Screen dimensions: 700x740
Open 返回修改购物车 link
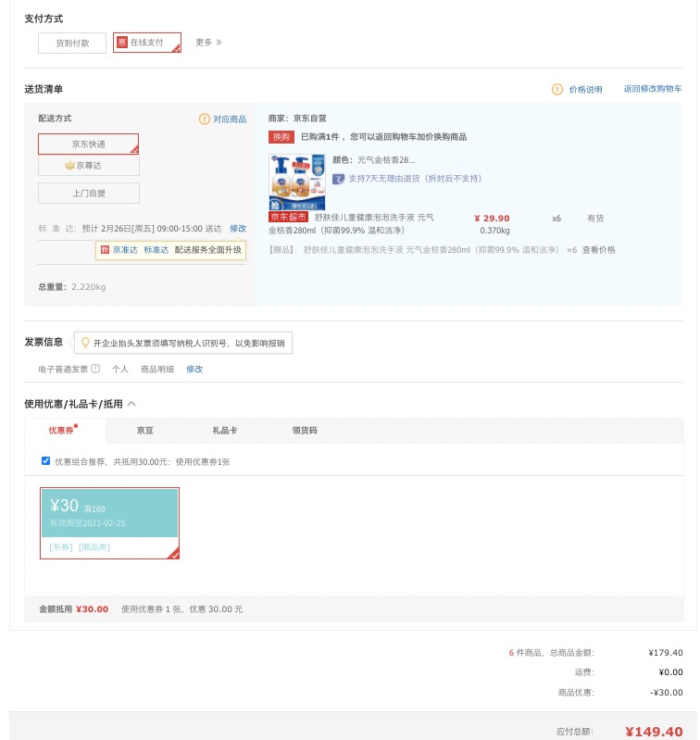tap(653, 89)
